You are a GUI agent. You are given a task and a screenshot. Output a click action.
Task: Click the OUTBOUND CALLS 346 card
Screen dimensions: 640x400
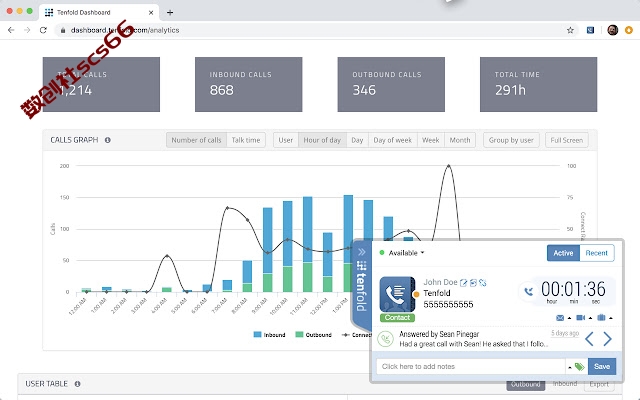point(391,84)
